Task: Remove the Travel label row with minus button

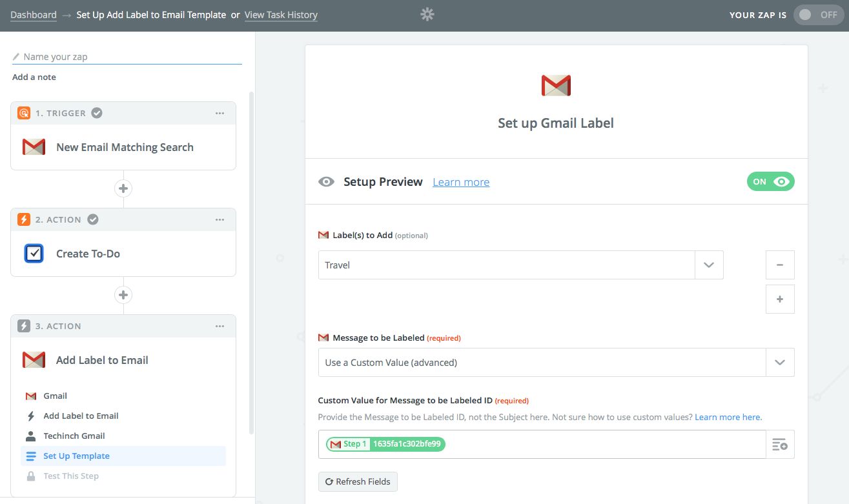Action: click(x=780, y=265)
